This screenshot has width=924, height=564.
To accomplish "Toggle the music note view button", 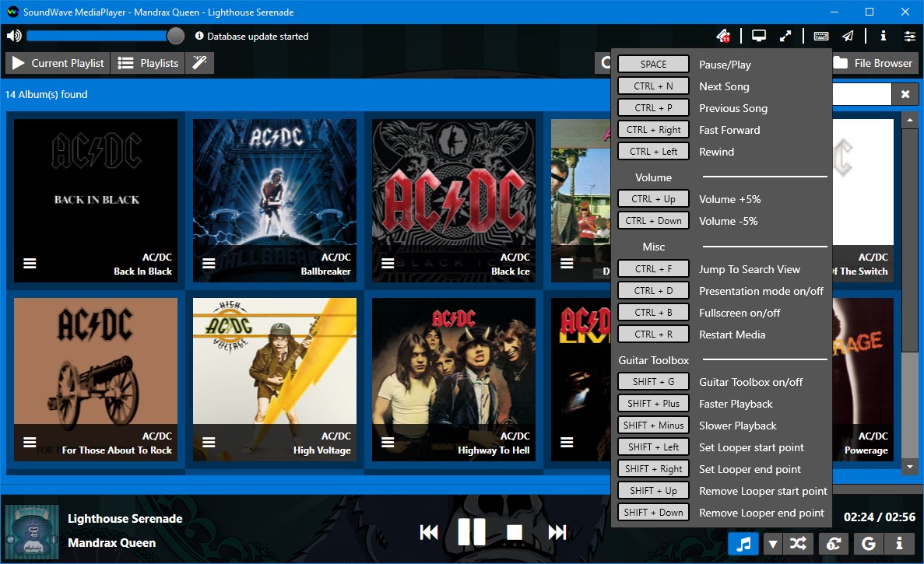I will click(x=743, y=544).
